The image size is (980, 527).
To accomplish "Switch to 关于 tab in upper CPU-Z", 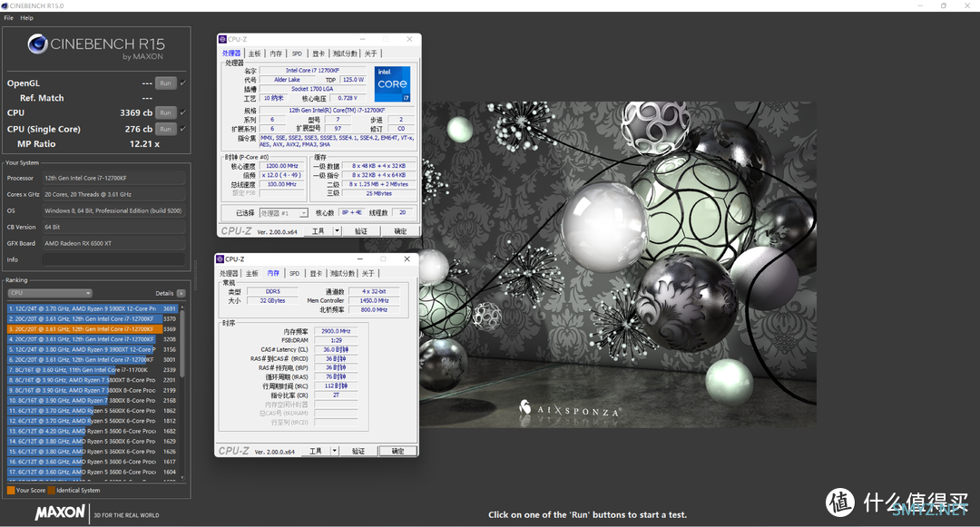I will (x=370, y=54).
